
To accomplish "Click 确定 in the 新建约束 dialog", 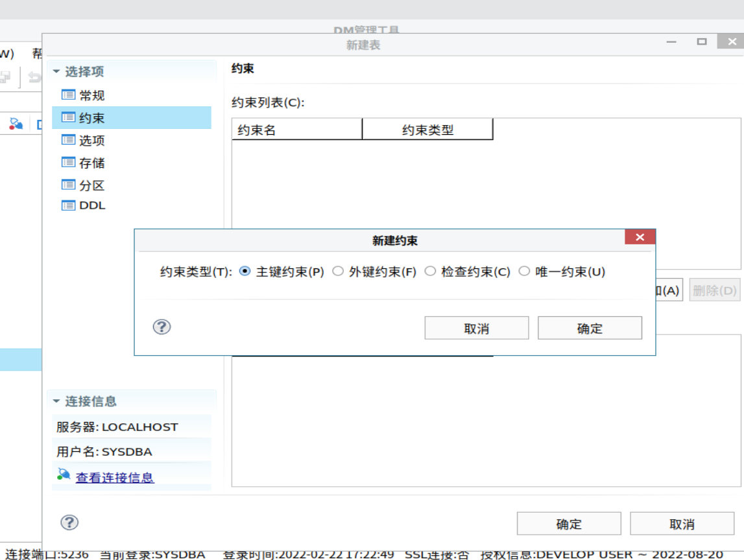I will [x=590, y=328].
